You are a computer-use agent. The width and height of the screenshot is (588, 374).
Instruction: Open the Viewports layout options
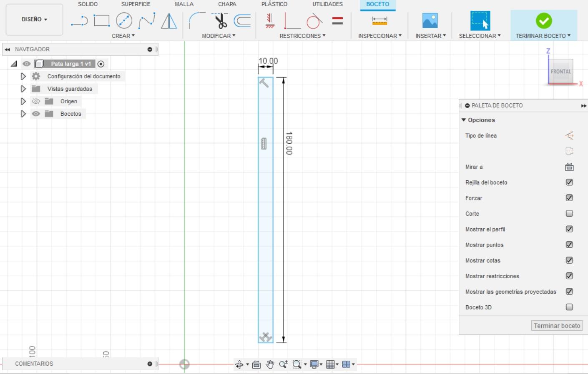(346, 364)
